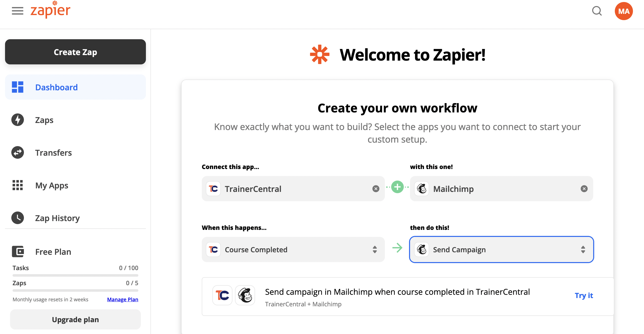Image resolution: width=644 pixels, height=334 pixels.
Task: Click the Zapier logo
Action: [x=50, y=10]
